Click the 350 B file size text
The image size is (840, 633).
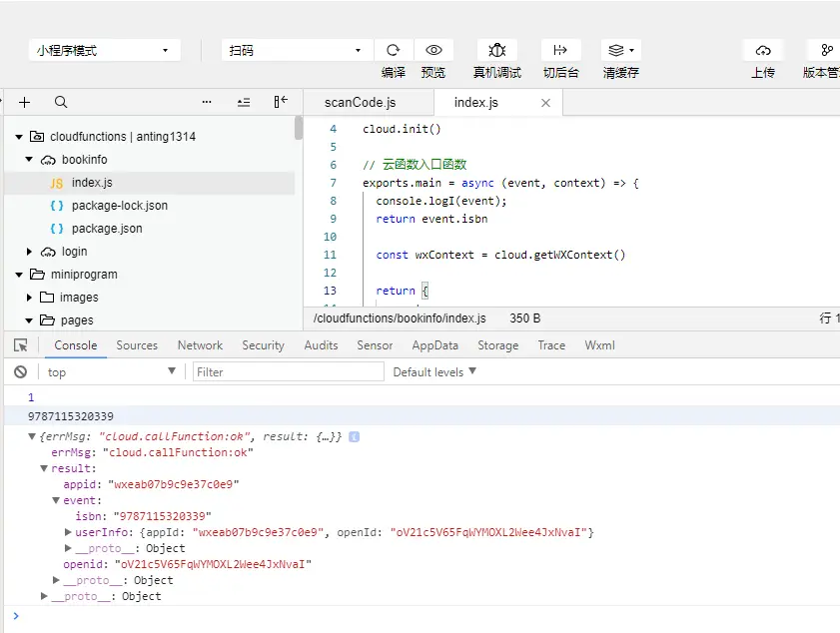[525, 318]
